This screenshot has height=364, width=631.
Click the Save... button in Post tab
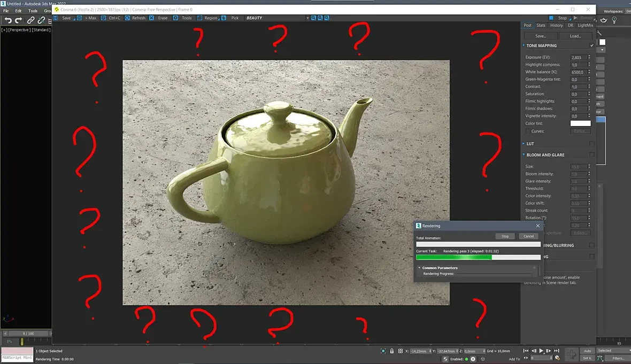tap(541, 36)
